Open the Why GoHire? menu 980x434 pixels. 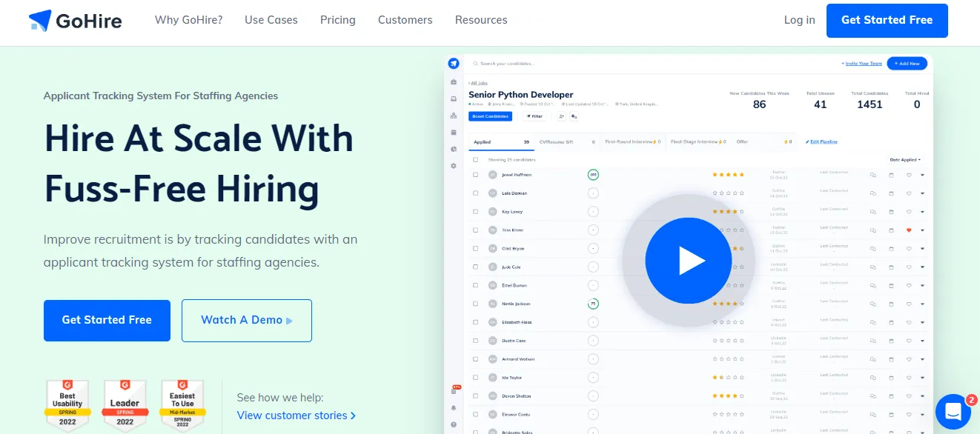point(188,20)
